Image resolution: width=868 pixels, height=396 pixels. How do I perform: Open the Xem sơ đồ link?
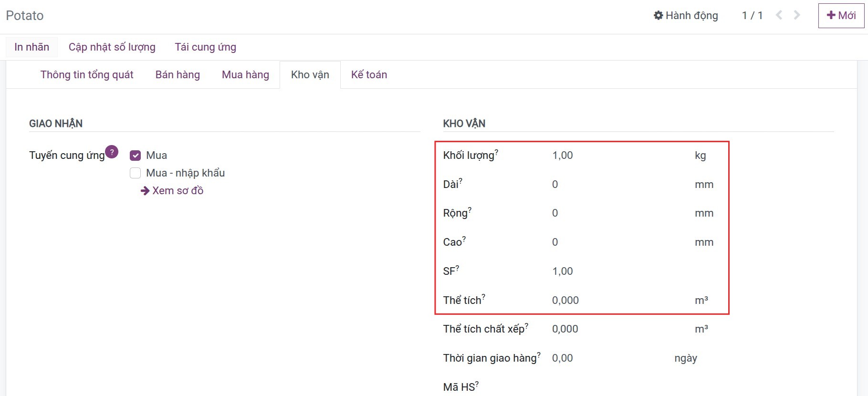[172, 191]
